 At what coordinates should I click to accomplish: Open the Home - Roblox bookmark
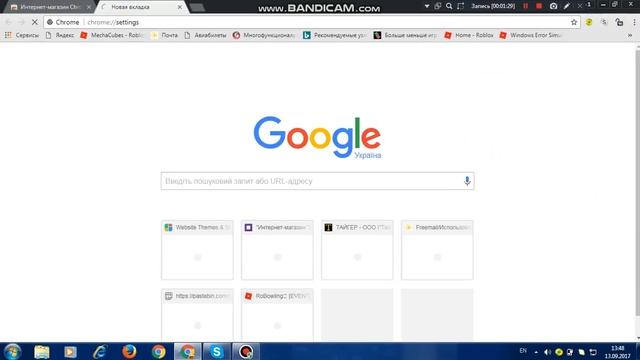(x=469, y=36)
